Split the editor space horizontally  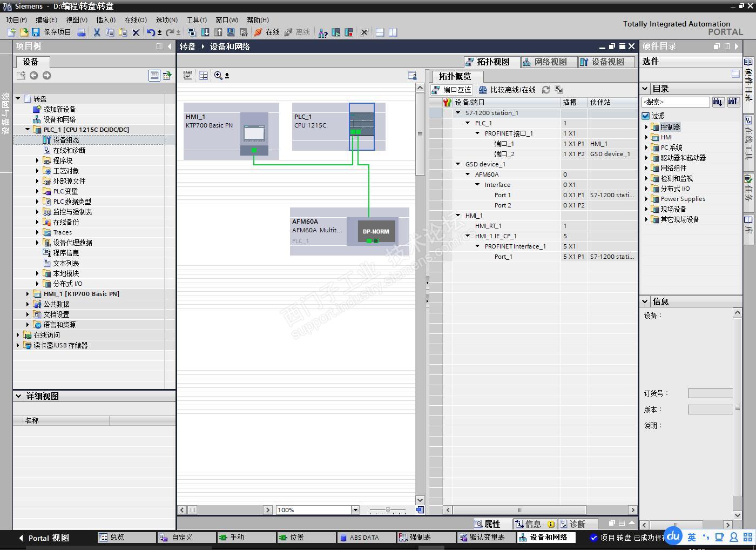[380, 32]
